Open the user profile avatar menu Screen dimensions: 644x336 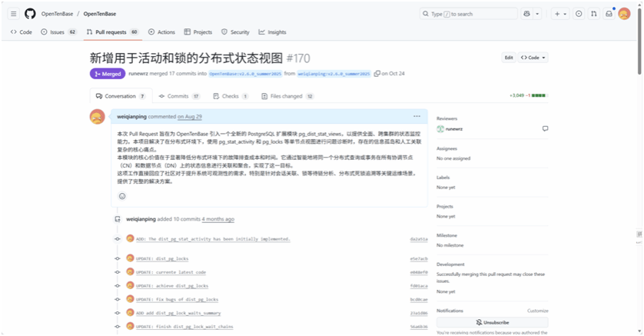pyautogui.click(x=624, y=14)
